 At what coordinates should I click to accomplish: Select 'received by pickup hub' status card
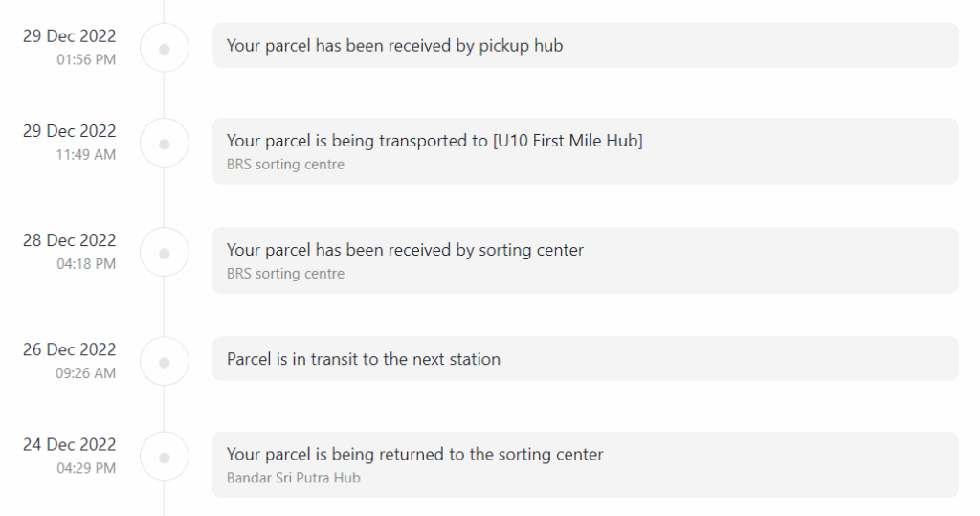pyautogui.click(x=585, y=46)
